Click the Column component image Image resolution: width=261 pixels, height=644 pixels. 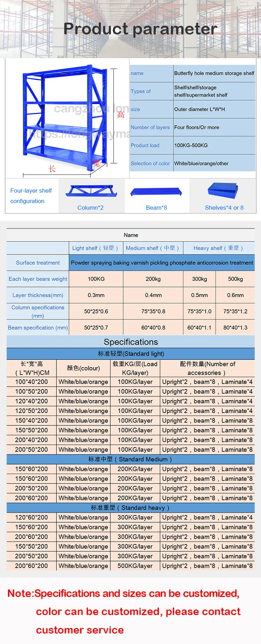coord(91,191)
